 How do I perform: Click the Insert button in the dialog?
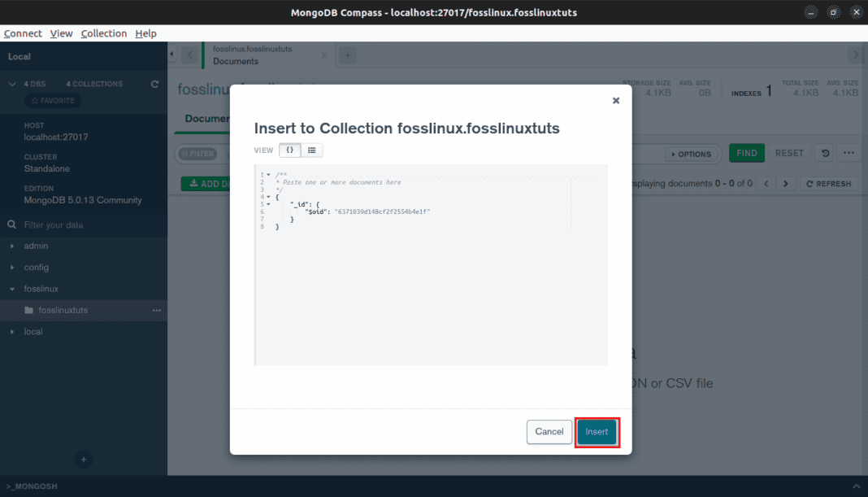pos(597,432)
